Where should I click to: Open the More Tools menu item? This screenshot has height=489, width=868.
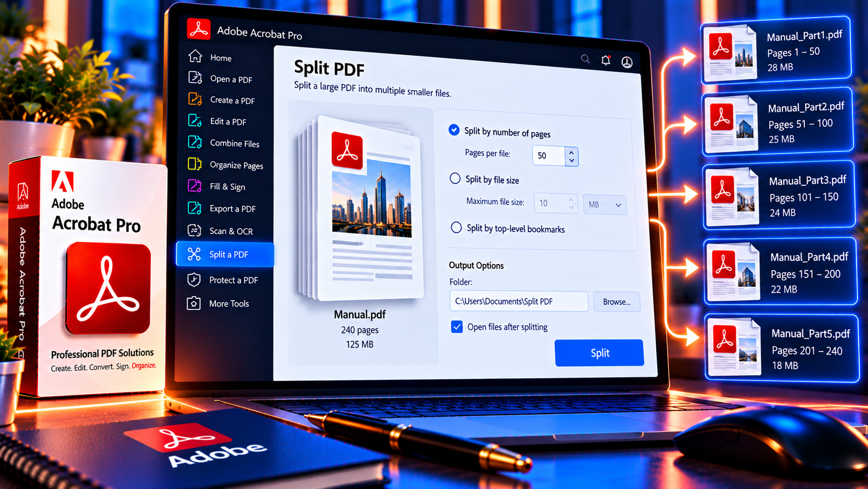pos(229,303)
